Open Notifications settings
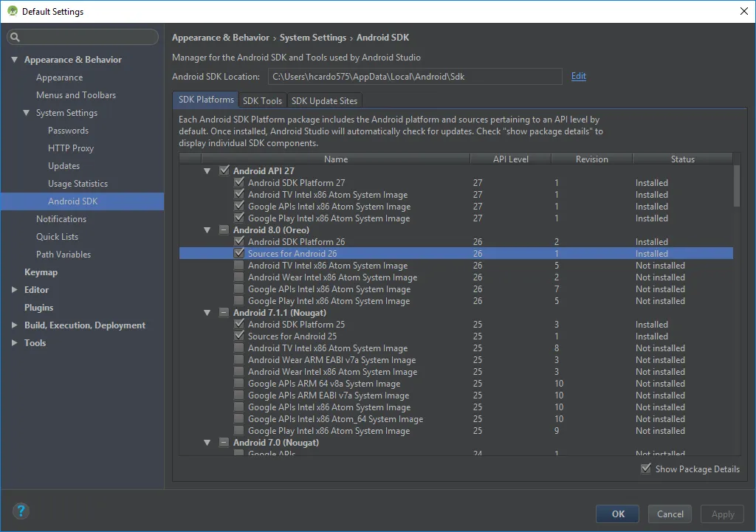756x532 pixels. (61, 218)
